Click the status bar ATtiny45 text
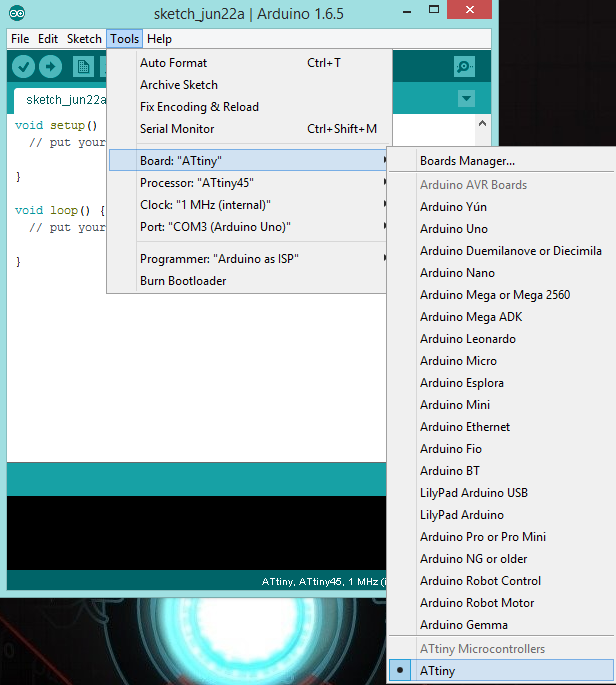616x685 pixels. [320, 581]
